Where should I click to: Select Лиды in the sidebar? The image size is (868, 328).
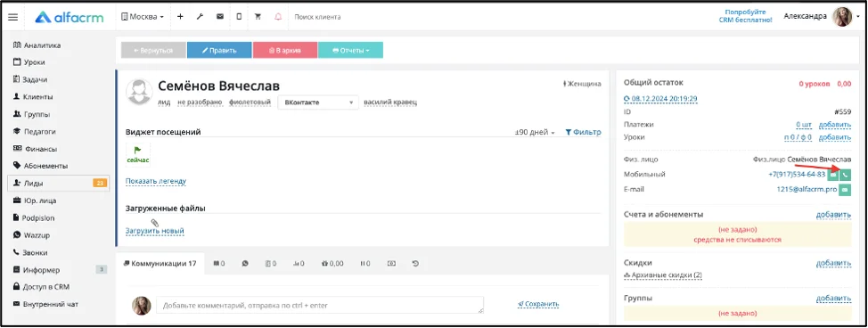58,183
